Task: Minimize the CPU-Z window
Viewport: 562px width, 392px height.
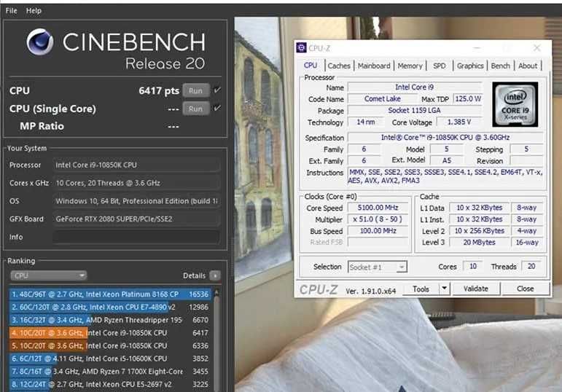Action: pyautogui.click(x=477, y=47)
